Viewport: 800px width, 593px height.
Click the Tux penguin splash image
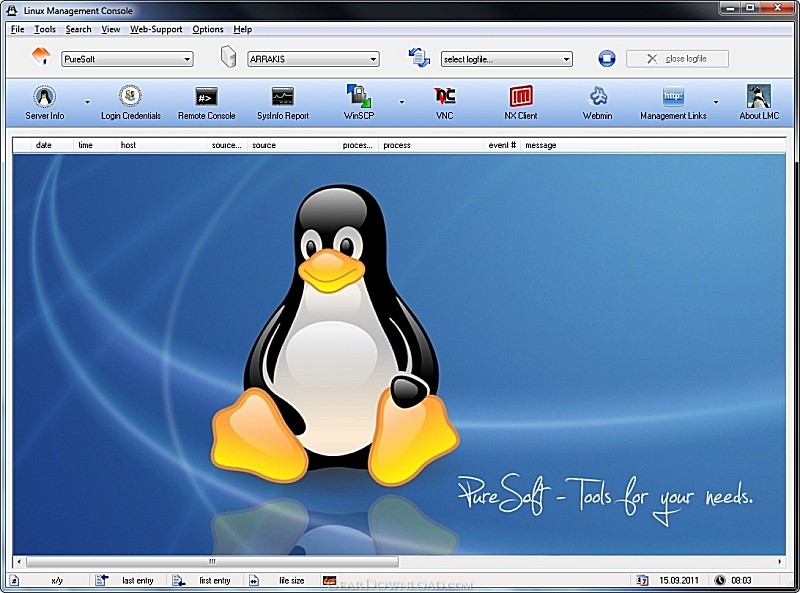point(335,334)
